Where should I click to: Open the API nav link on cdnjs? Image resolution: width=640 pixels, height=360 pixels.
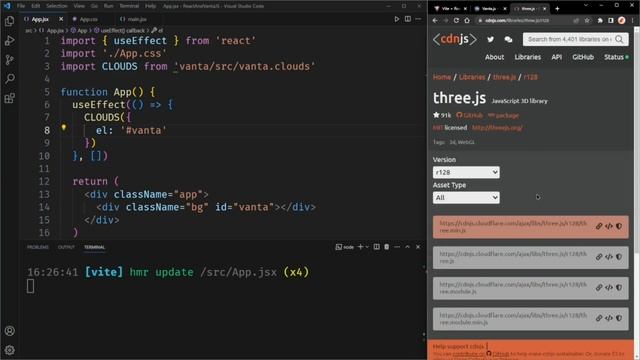point(556,57)
